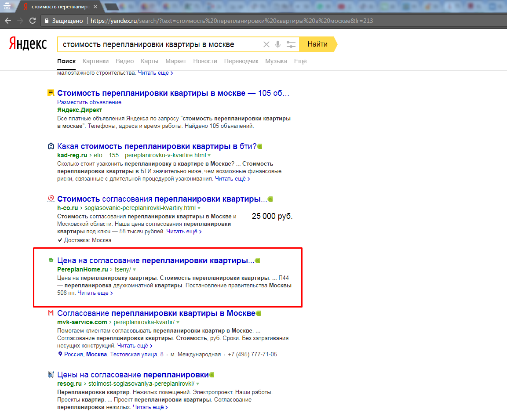Click mvk-service.com result favicon
Viewport: 507px width, 420px height.
point(51,313)
